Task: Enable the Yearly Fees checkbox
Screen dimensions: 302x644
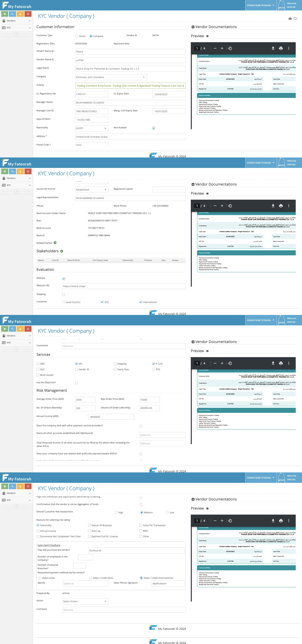Action: point(115,369)
